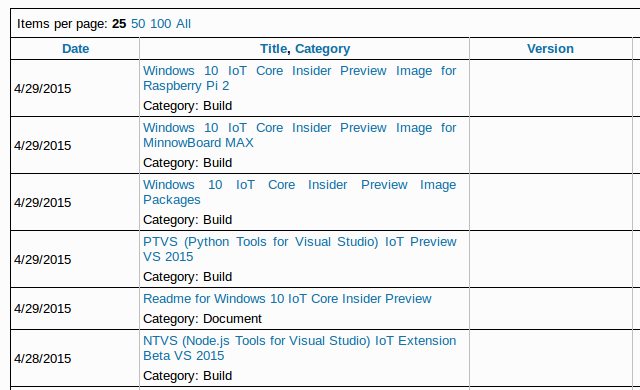Click Category: Build under MinnowBoard MAX
This screenshot has width=640, height=390.
click(187, 163)
